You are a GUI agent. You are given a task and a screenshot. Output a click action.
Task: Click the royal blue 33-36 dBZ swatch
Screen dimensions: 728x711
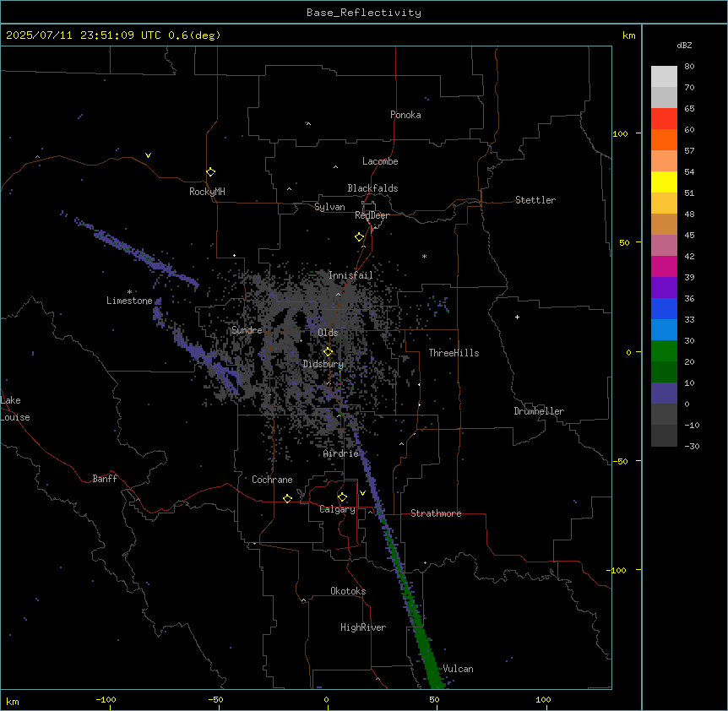click(x=664, y=308)
